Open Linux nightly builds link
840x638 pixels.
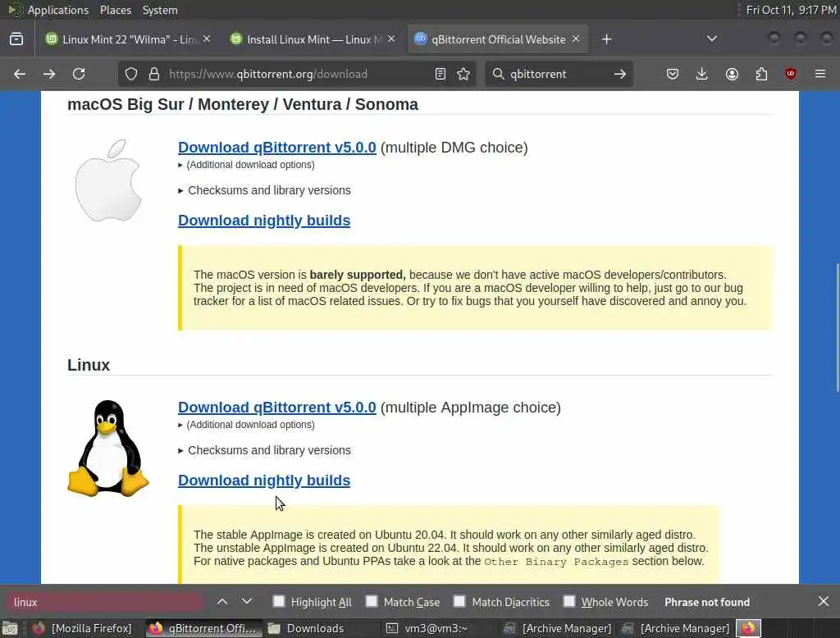[264, 481]
